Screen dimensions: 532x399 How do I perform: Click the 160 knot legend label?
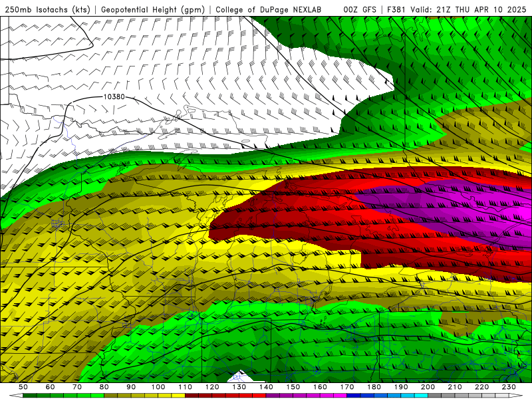pos(320,387)
